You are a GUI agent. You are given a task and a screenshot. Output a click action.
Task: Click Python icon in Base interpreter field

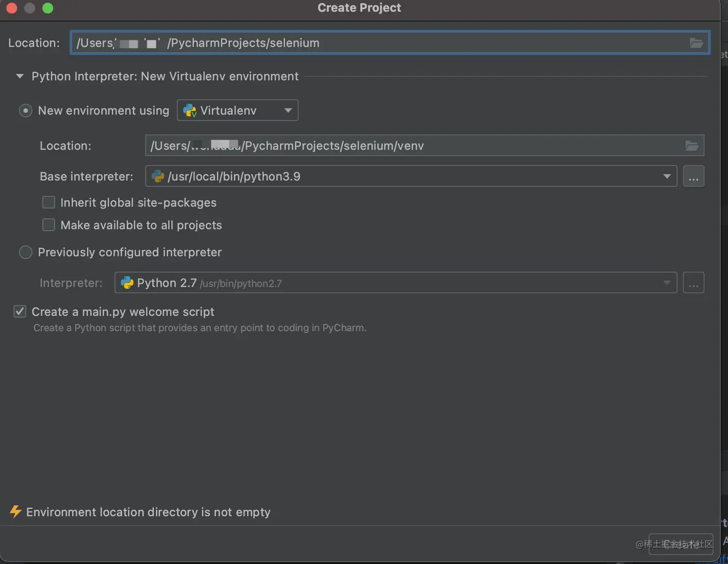(158, 176)
